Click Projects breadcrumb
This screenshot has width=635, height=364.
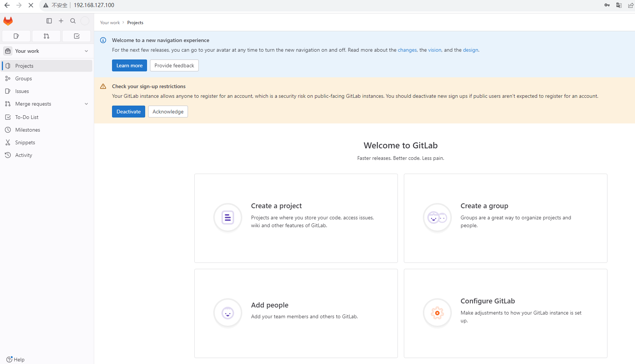click(x=135, y=23)
